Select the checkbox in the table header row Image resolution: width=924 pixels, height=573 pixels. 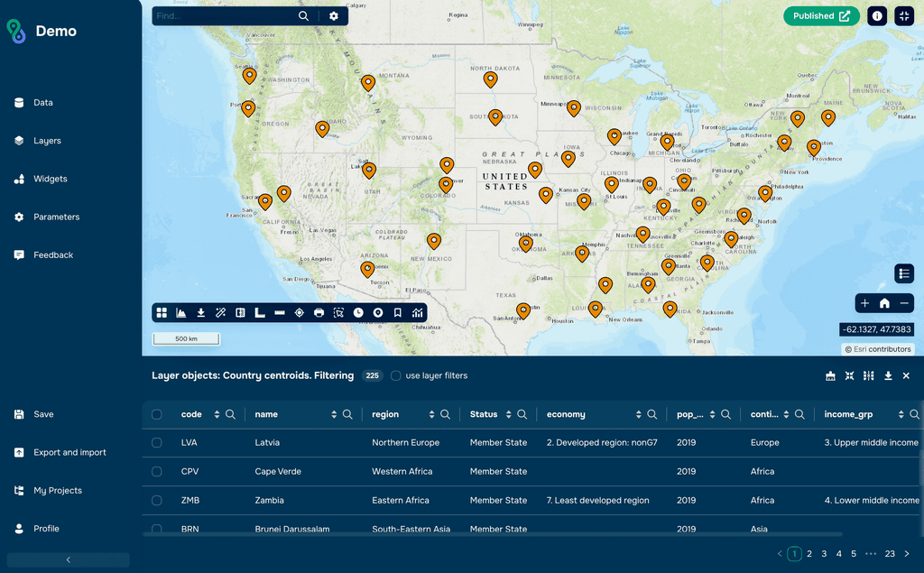(x=157, y=413)
